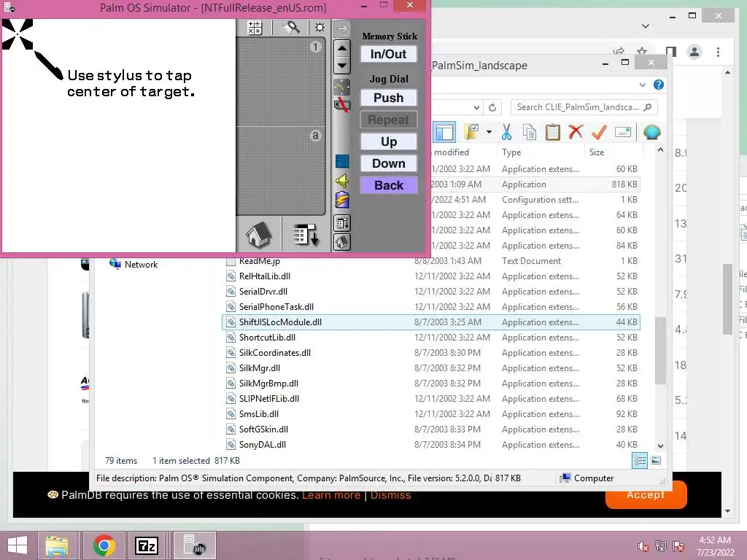
Task: Click the Memory Stick In/Out button
Action: tap(388, 54)
